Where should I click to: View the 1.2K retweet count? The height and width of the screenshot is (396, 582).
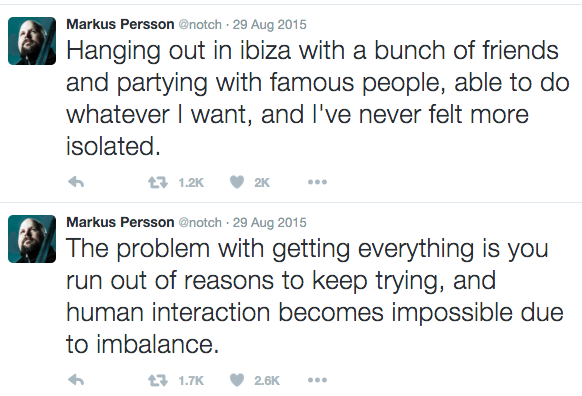[x=191, y=183]
